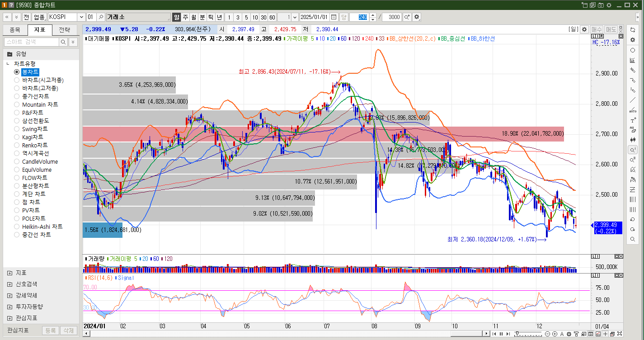Click the refresh arrows icon in right toolbar
The height and width of the screenshot is (340, 644).
pyautogui.click(x=633, y=29)
